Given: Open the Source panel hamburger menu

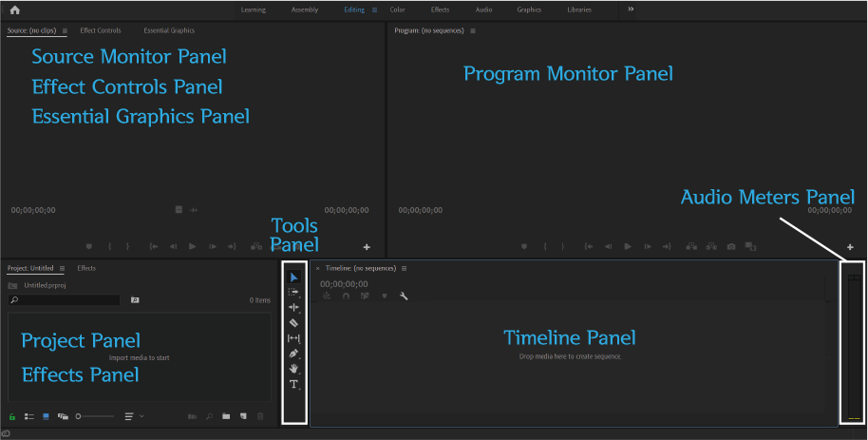Looking at the screenshot, I should pos(65,31).
